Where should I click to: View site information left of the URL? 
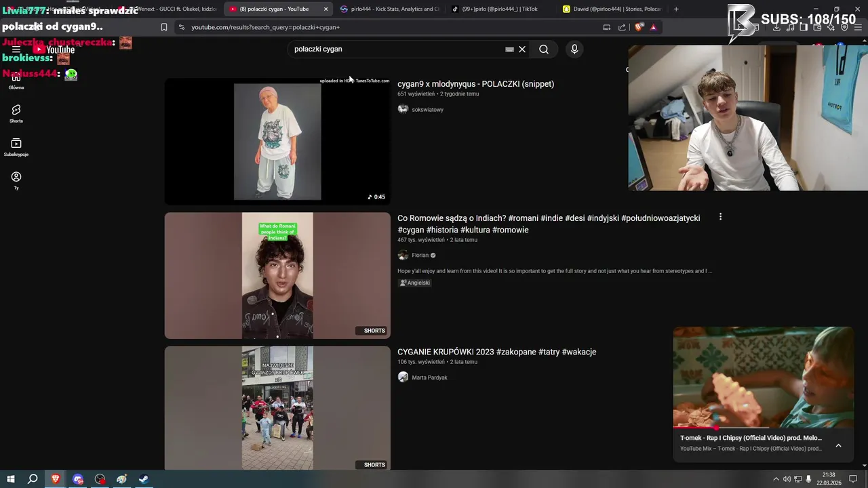coord(181,27)
